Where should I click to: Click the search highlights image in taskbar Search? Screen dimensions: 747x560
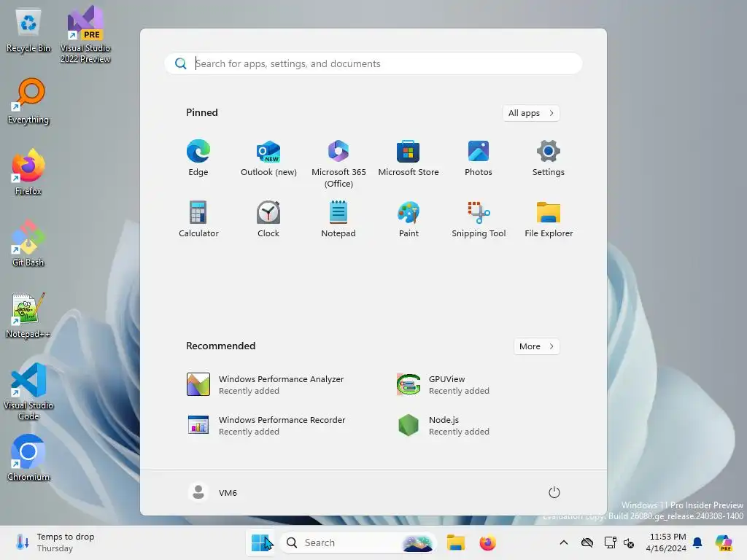click(x=417, y=542)
